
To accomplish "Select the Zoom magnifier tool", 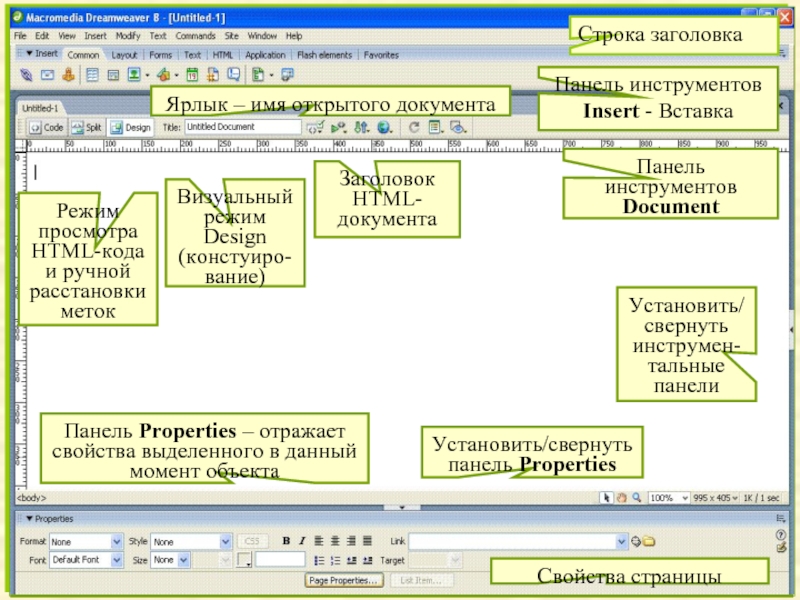I will 637,497.
